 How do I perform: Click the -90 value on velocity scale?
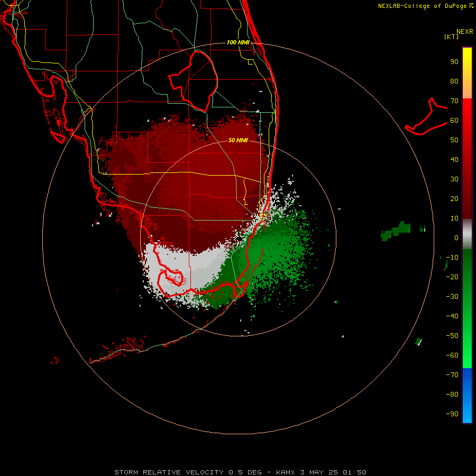[452, 414]
